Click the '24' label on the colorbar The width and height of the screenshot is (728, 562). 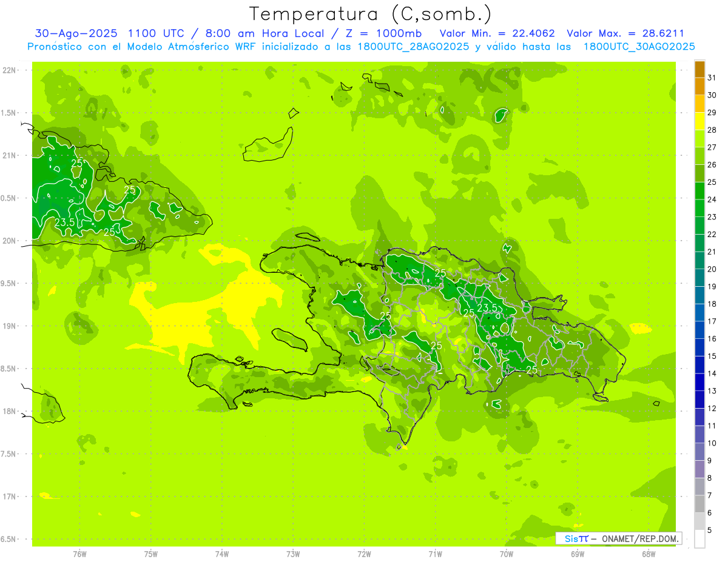click(712, 199)
